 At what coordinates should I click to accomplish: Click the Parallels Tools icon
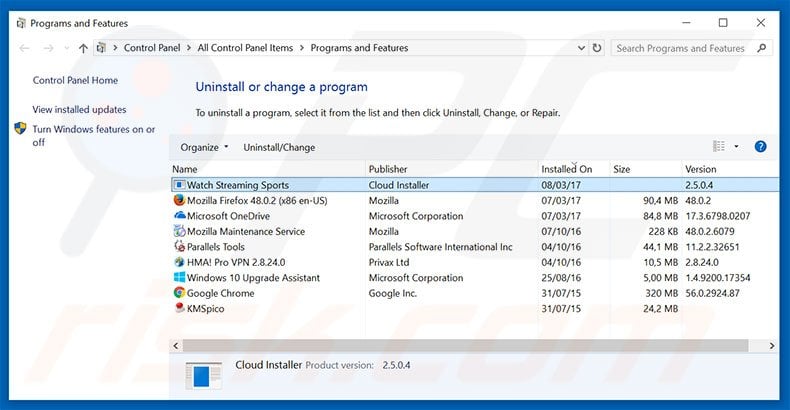coord(179,246)
